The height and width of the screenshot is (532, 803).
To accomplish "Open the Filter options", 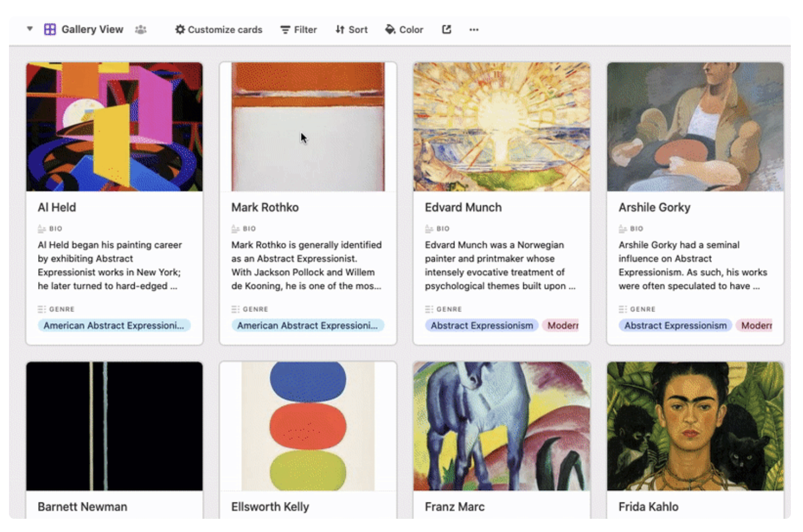I will click(x=305, y=30).
